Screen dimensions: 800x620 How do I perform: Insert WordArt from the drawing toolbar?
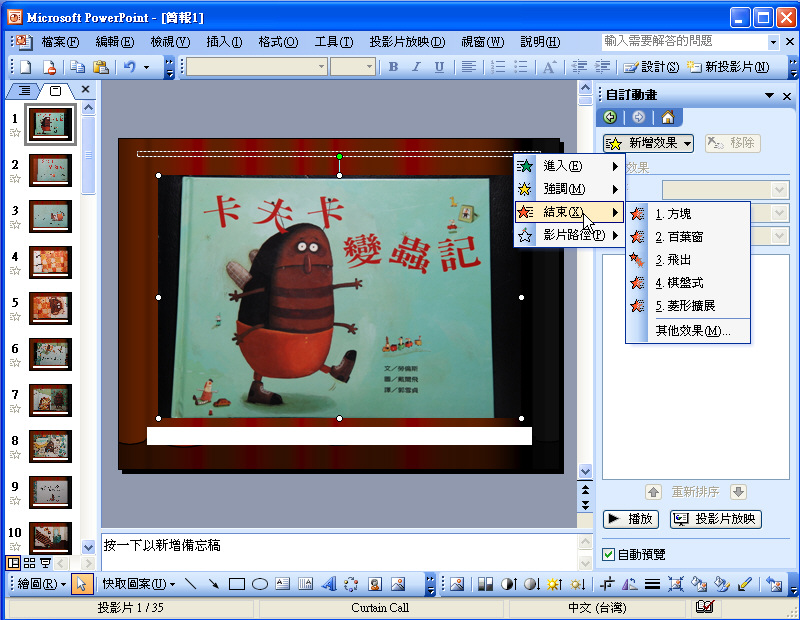click(329, 583)
